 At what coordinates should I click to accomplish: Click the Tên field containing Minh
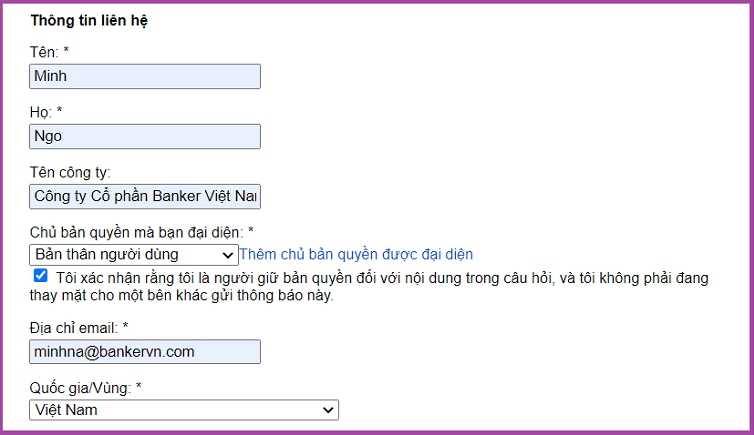(145, 77)
